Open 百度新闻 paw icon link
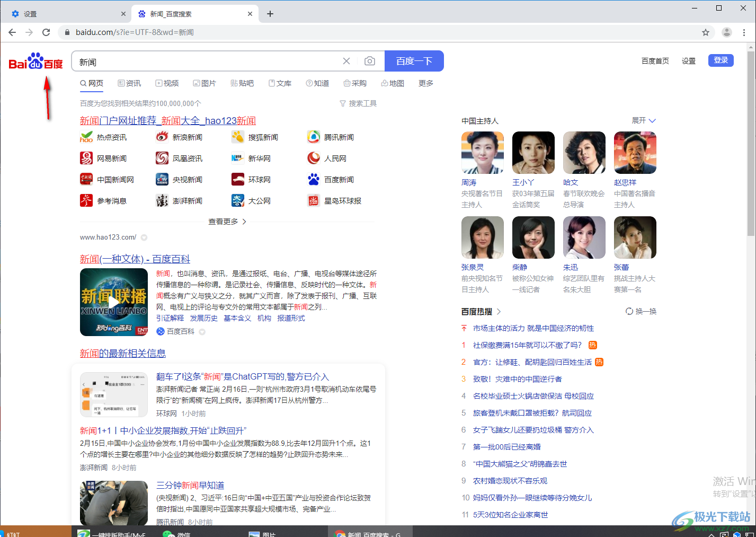The image size is (756, 537). point(314,179)
